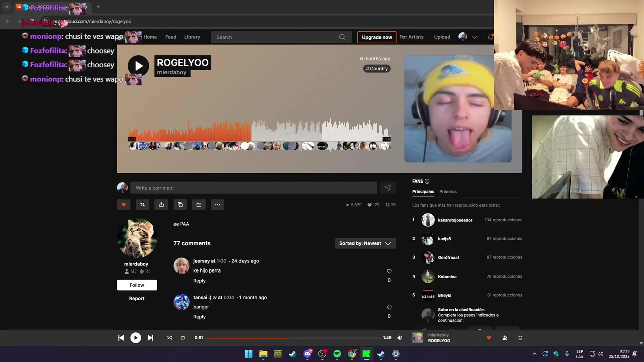Reply to jeersay's comment

[199, 281]
